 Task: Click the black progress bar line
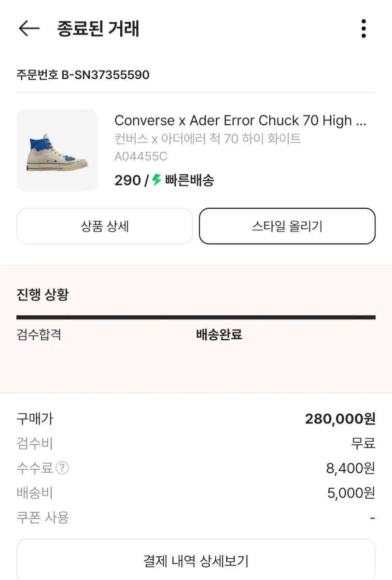click(196, 318)
